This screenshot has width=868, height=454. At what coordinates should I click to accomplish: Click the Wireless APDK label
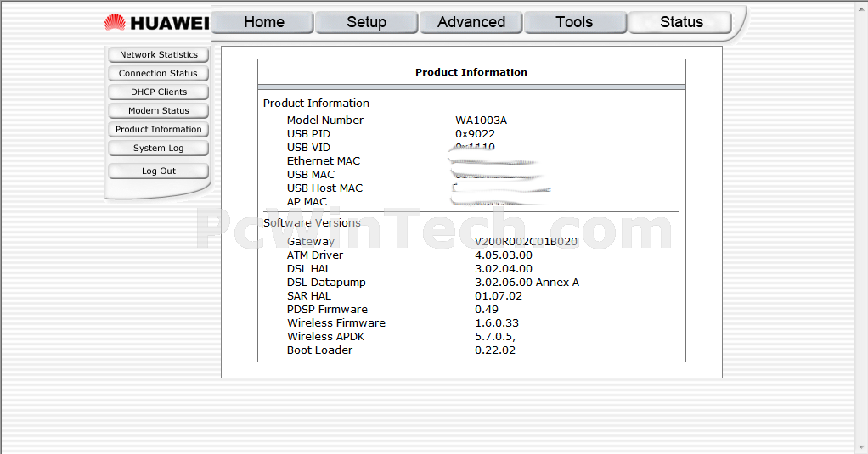click(x=325, y=337)
